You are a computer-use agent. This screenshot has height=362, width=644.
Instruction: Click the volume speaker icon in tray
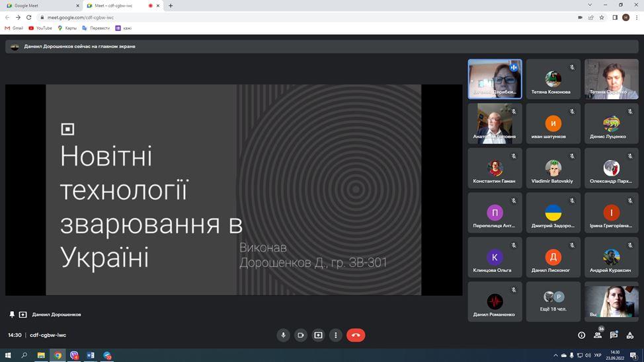click(x=588, y=355)
